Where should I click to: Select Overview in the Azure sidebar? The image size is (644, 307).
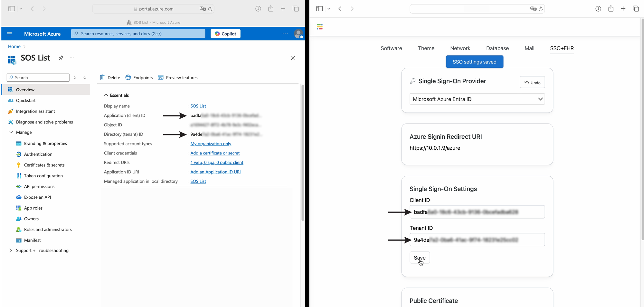point(46,90)
